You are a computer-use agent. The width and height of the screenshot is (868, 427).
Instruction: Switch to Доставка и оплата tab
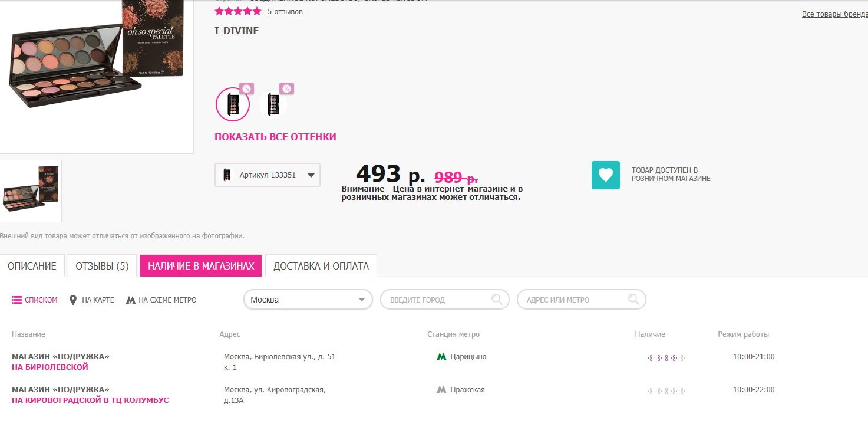pyautogui.click(x=321, y=266)
